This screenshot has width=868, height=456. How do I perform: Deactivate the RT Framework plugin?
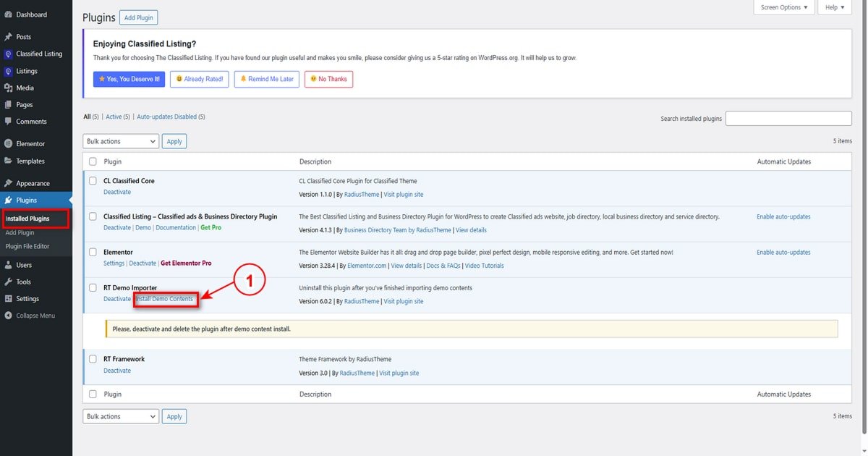point(117,371)
